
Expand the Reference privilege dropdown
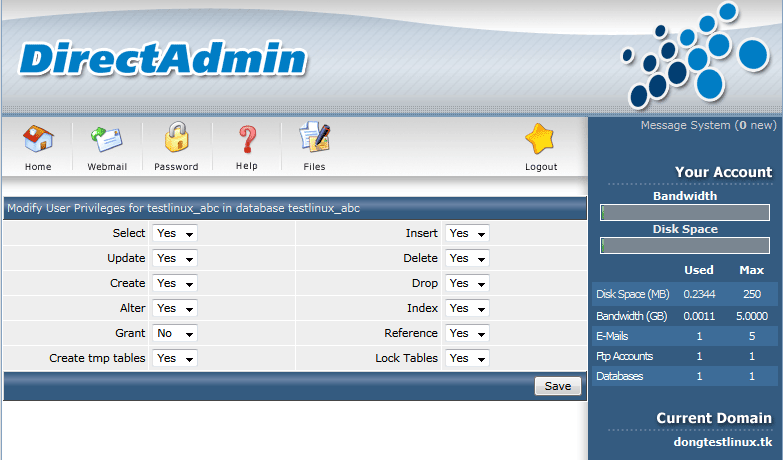point(467,333)
